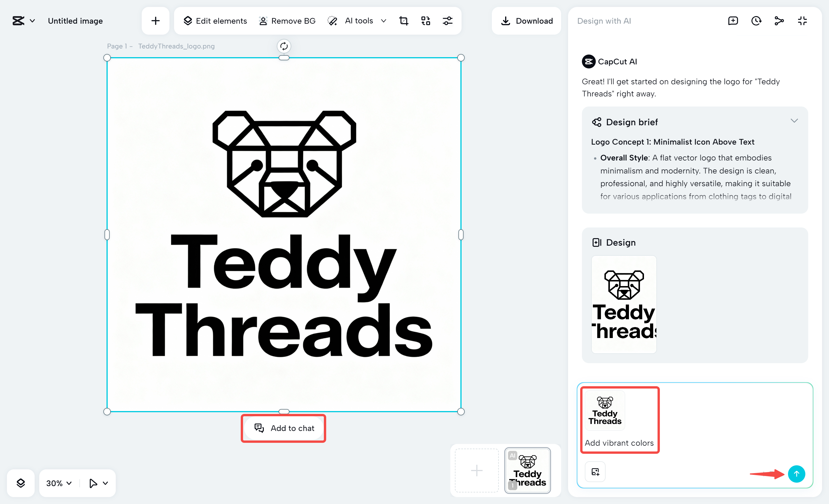Open the chat history clock icon
The width and height of the screenshot is (829, 504).
tap(756, 21)
